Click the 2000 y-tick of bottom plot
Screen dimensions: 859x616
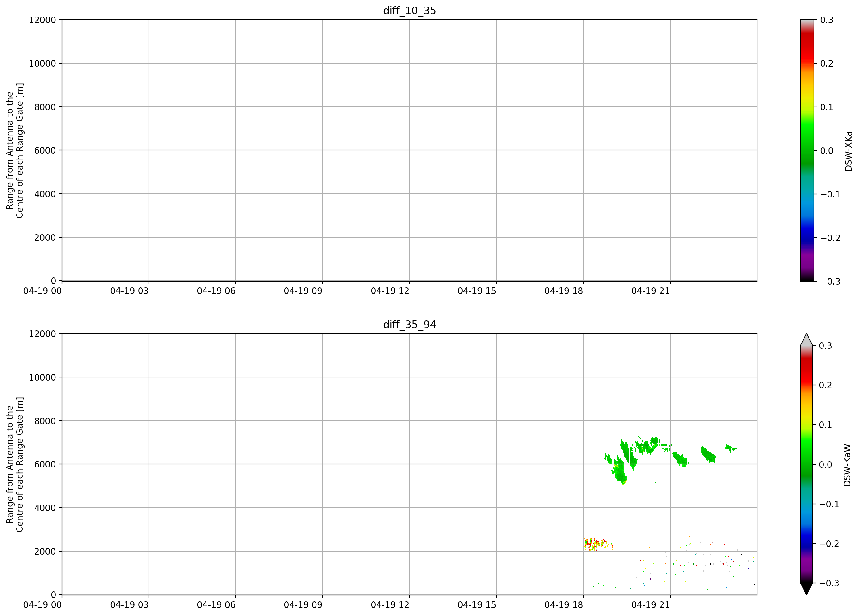45,551
